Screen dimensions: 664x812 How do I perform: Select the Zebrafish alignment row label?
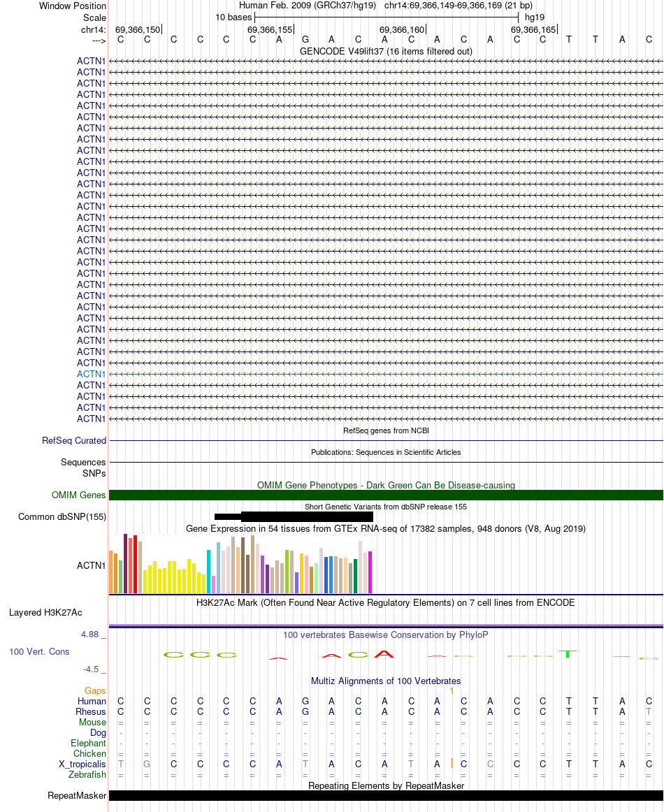[x=87, y=774]
